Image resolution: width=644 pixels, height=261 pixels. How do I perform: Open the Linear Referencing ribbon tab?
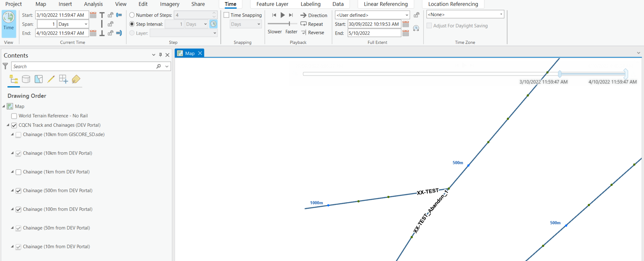[x=386, y=4]
